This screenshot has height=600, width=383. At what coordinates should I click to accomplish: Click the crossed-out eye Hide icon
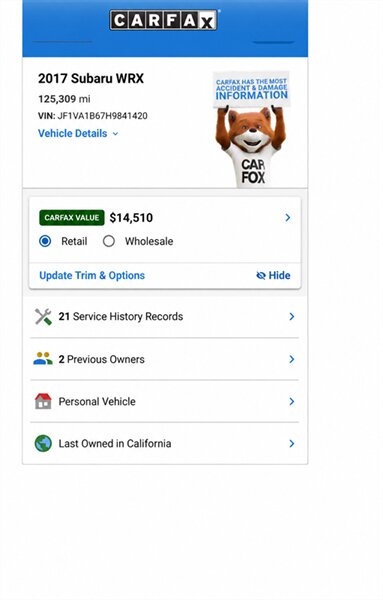coord(261,276)
